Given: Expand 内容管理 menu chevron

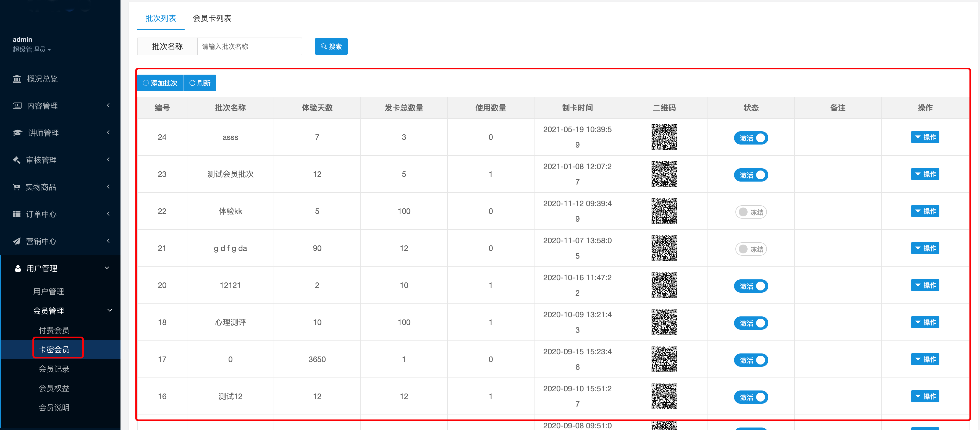Looking at the screenshot, I should pyautogui.click(x=108, y=105).
